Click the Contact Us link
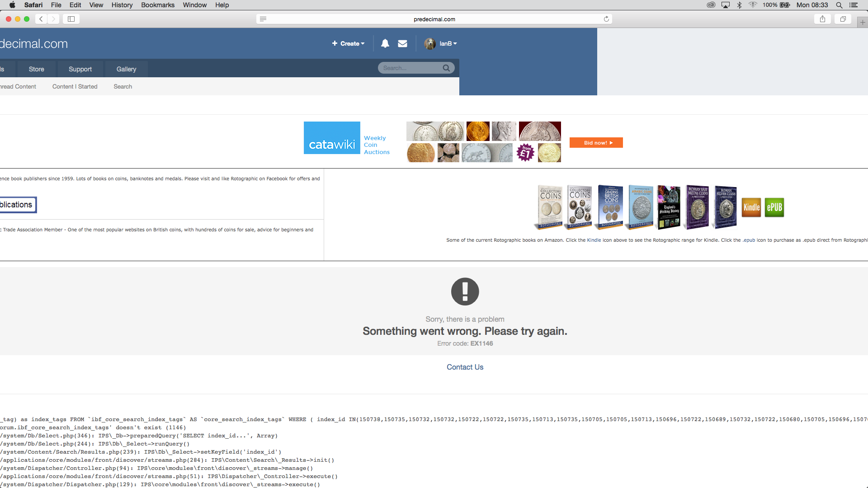 tap(465, 367)
